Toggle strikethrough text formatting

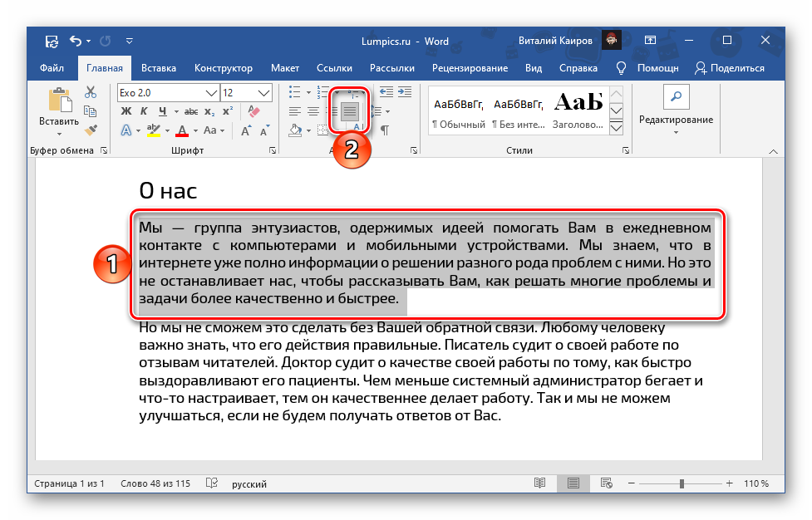click(x=190, y=111)
